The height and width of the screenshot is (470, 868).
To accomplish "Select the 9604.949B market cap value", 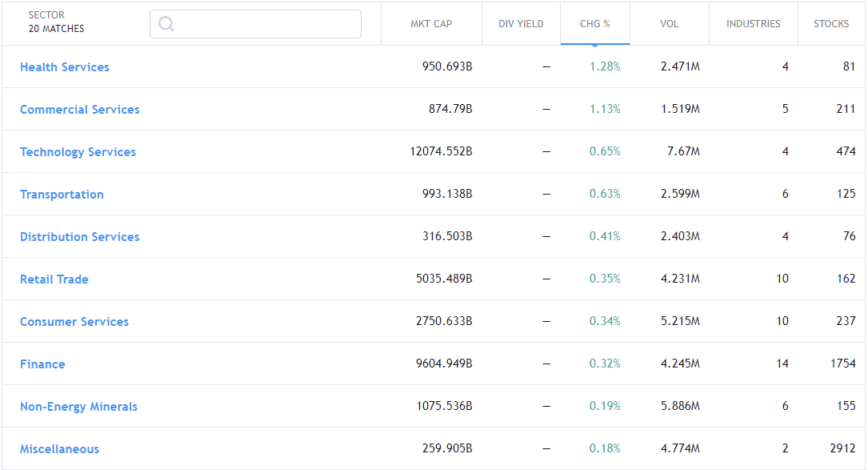I will pos(444,364).
